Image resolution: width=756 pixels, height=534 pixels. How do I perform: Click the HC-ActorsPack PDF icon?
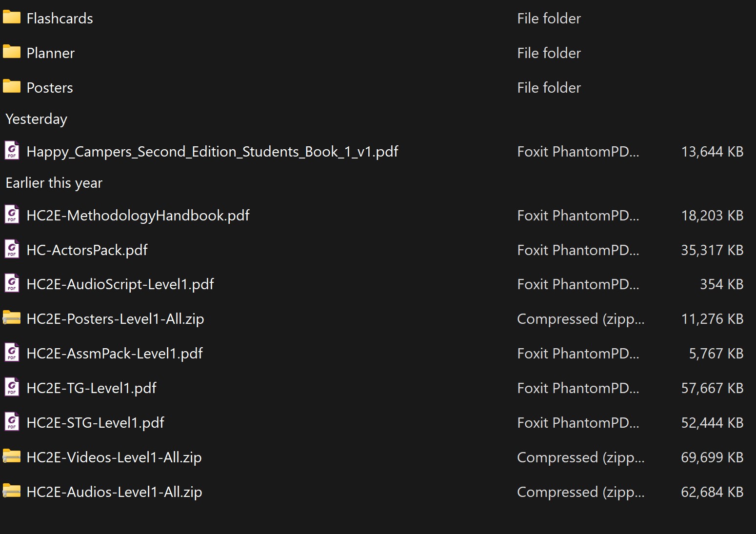coord(12,249)
